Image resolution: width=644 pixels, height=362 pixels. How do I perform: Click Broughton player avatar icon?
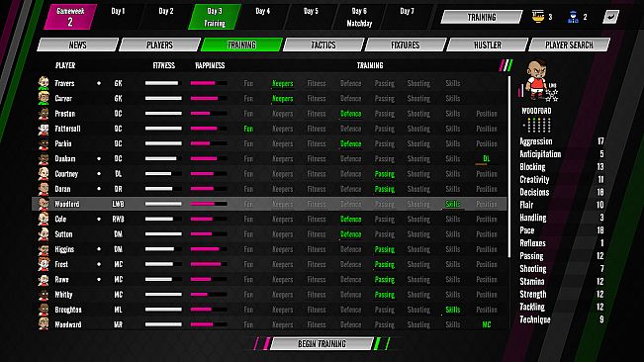(x=44, y=310)
